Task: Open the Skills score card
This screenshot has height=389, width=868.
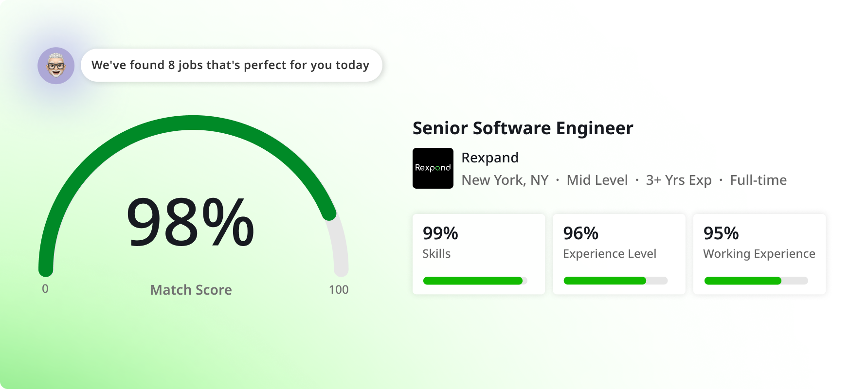Action: pos(479,253)
